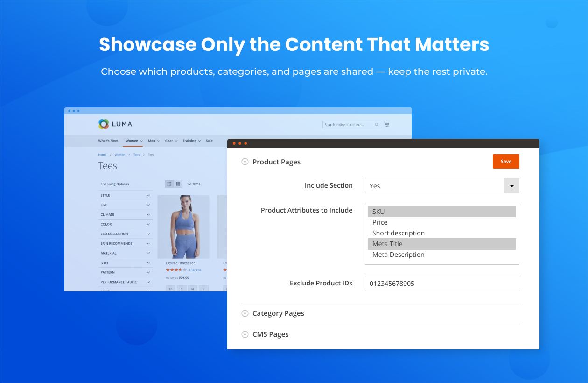Expand the Category Pages section

(x=278, y=313)
